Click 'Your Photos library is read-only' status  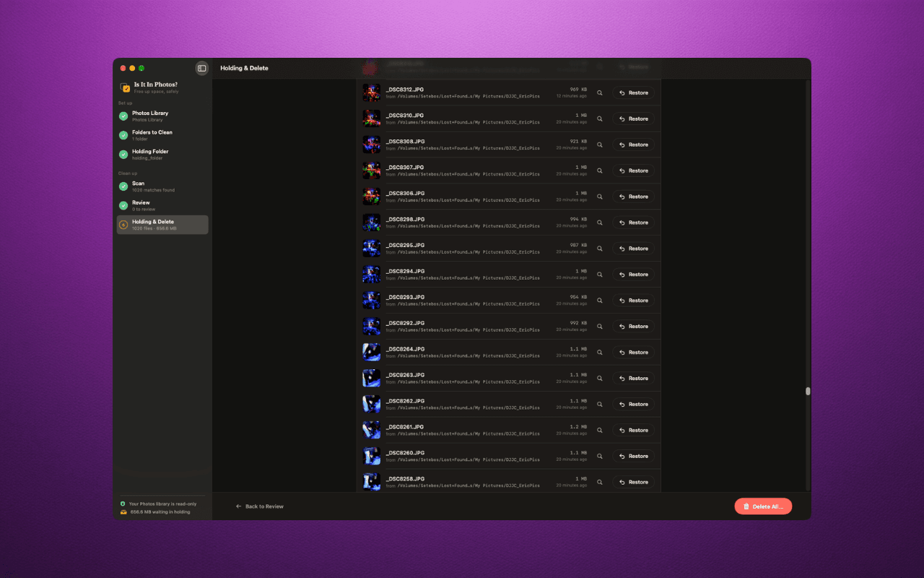[162, 504]
